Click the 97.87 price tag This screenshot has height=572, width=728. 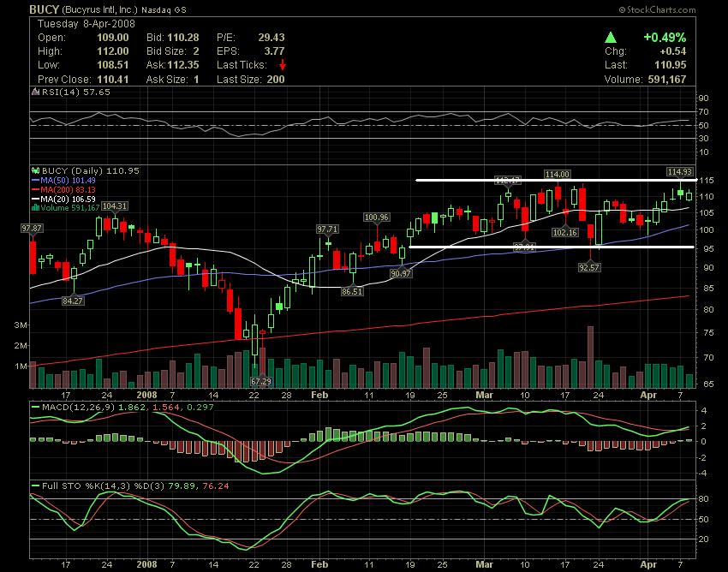32,228
